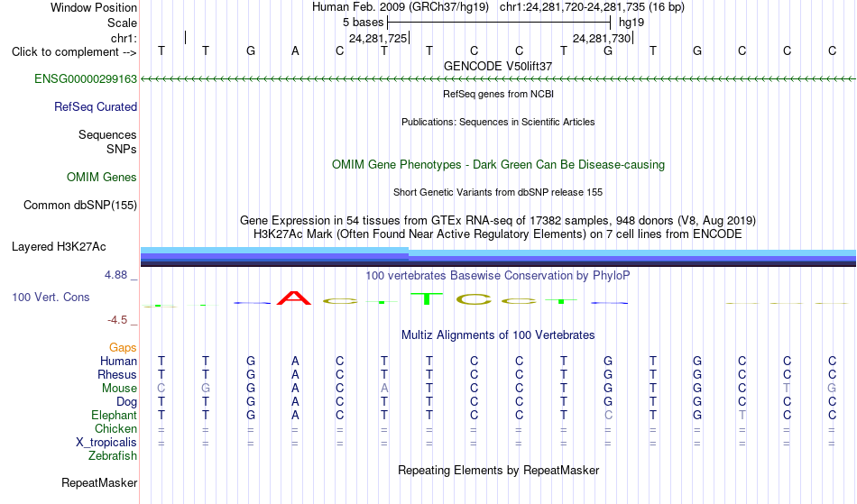Select the Chicken alignment row label
Screen dimensions: 857x504
pyautogui.click(x=115, y=428)
